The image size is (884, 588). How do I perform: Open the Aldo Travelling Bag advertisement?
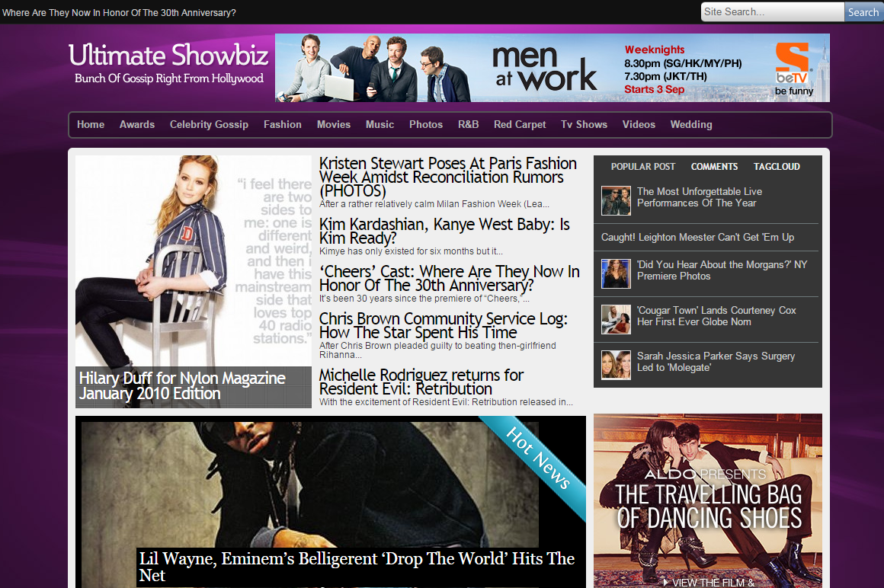click(x=707, y=500)
